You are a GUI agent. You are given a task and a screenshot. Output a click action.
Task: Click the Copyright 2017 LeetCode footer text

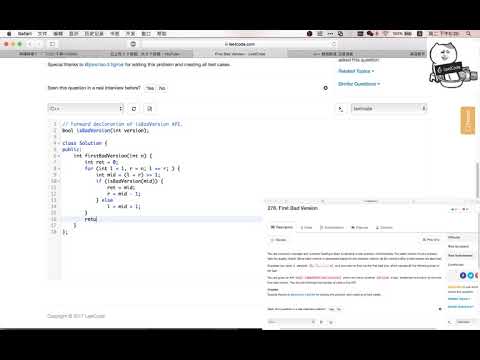click(76, 316)
